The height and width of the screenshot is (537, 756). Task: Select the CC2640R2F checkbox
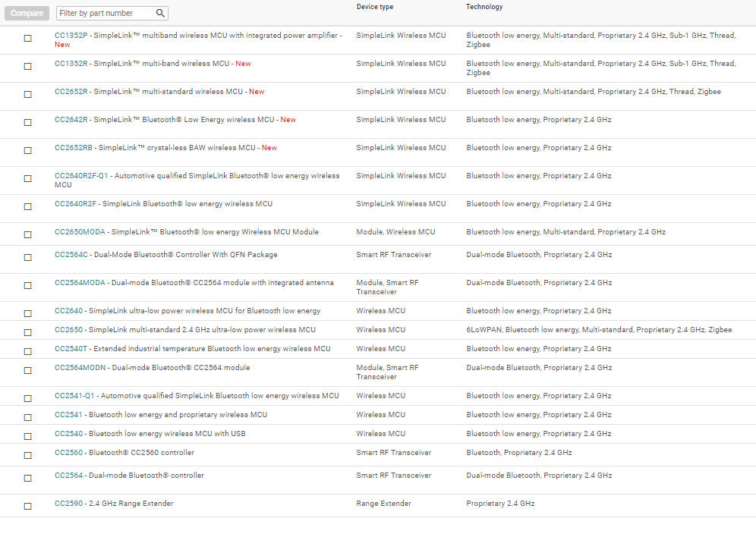click(28, 206)
